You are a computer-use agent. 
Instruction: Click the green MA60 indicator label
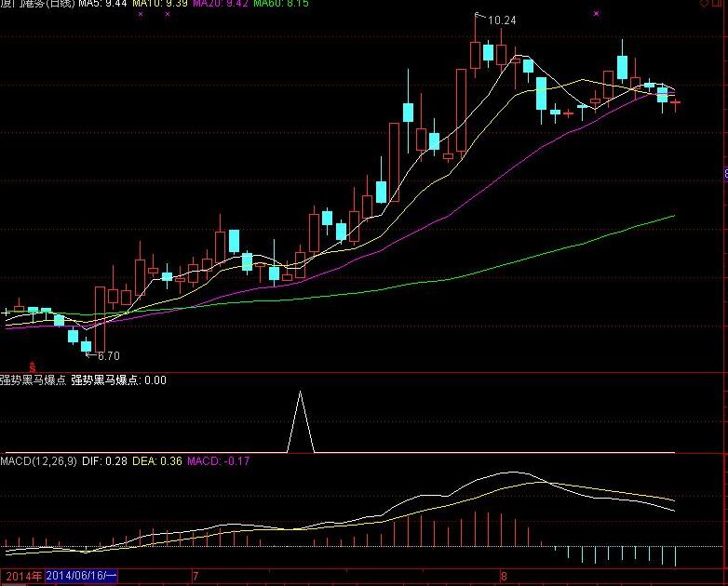pos(280,5)
